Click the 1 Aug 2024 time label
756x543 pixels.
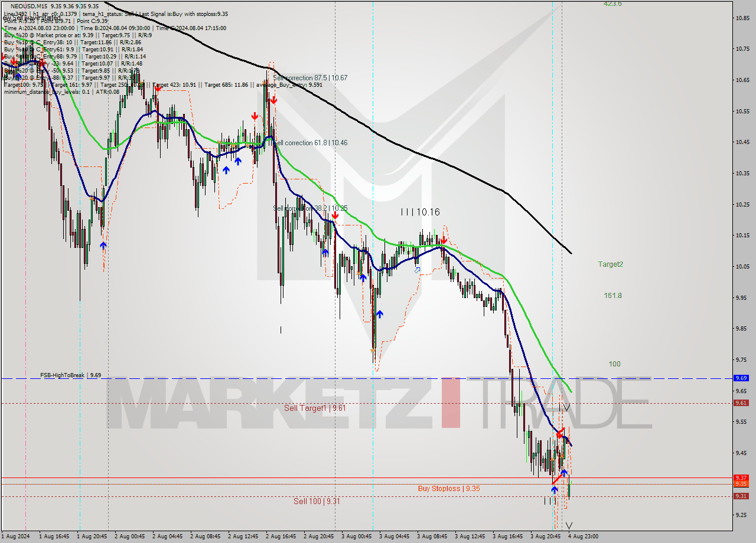(15, 537)
